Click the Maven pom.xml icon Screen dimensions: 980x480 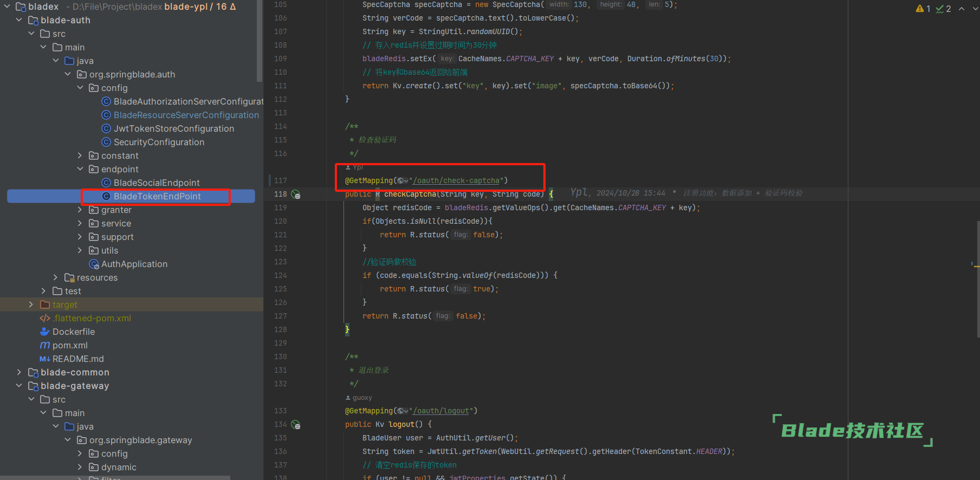tap(45, 345)
